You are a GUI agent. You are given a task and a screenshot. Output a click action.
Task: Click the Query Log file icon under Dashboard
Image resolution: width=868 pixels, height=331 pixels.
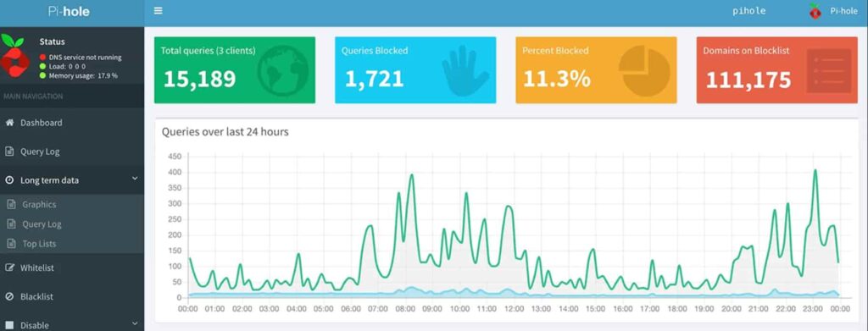pyautogui.click(x=9, y=152)
